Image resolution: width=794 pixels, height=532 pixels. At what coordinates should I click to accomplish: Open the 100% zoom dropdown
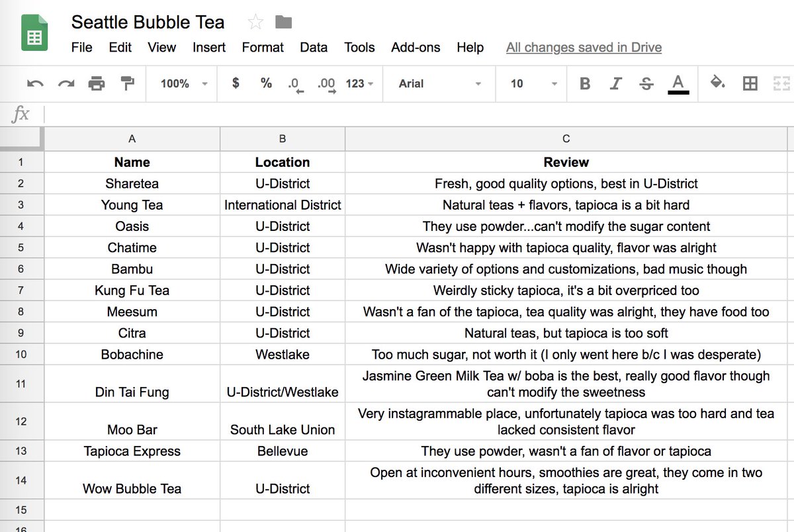click(x=184, y=83)
